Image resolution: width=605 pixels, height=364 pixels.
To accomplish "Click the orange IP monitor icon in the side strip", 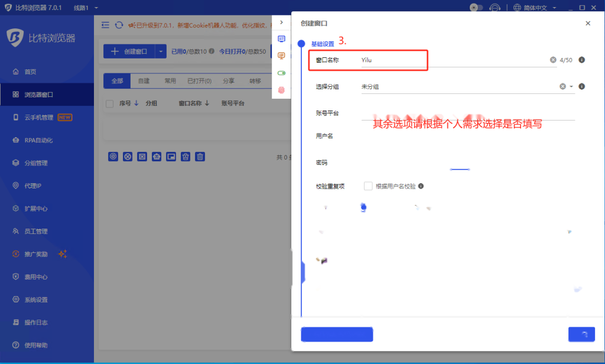I will pyautogui.click(x=281, y=56).
